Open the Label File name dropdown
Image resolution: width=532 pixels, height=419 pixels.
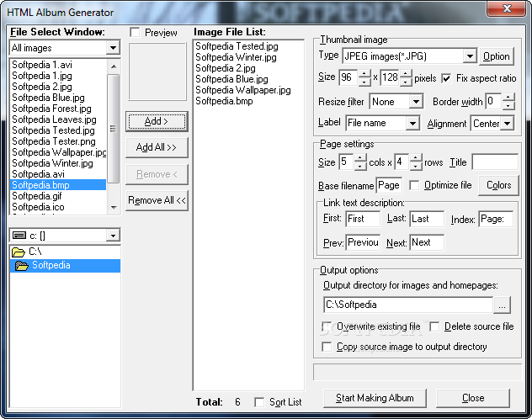[x=412, y=123]
